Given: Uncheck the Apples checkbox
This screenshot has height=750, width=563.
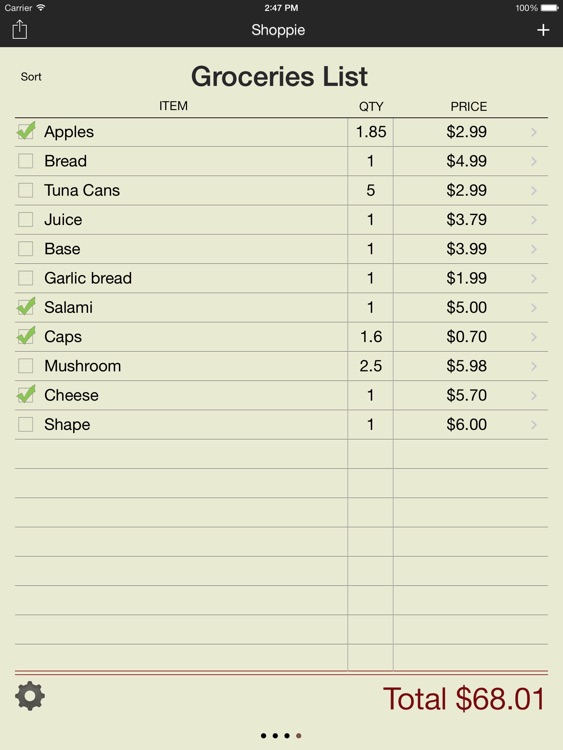Looking at the screenshot, I should coord(26,131).
